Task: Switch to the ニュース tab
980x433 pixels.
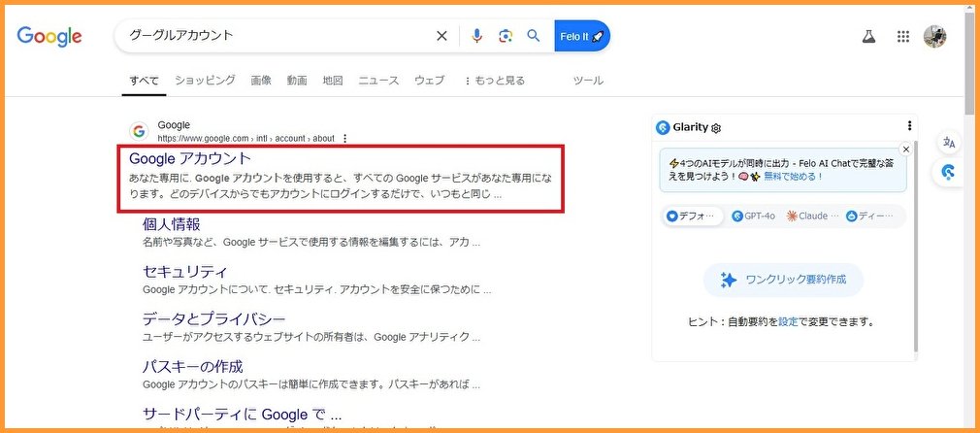Action: click(378, 80)
